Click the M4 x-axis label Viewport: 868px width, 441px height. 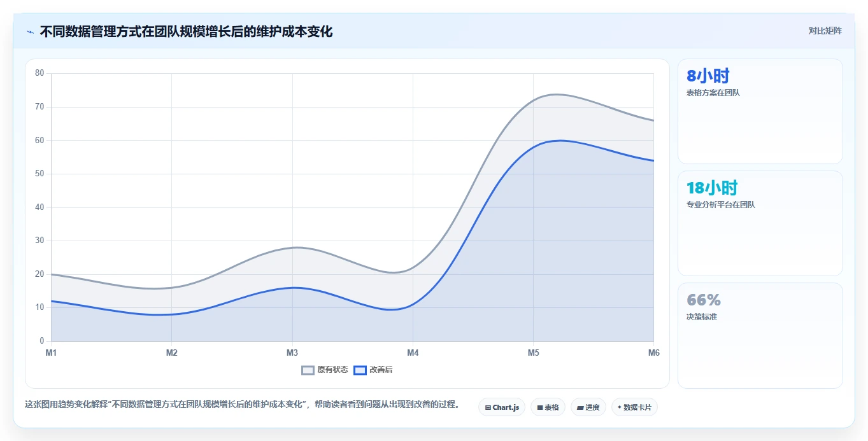point(413,353)
